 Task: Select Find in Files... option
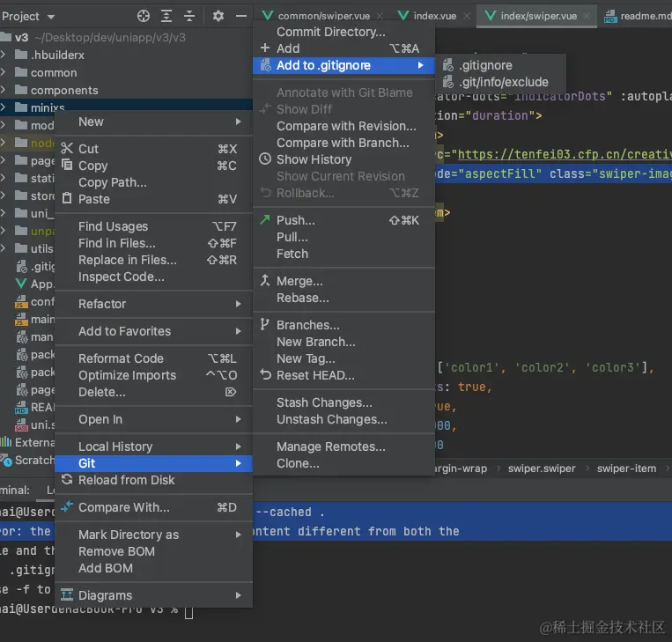153,243
